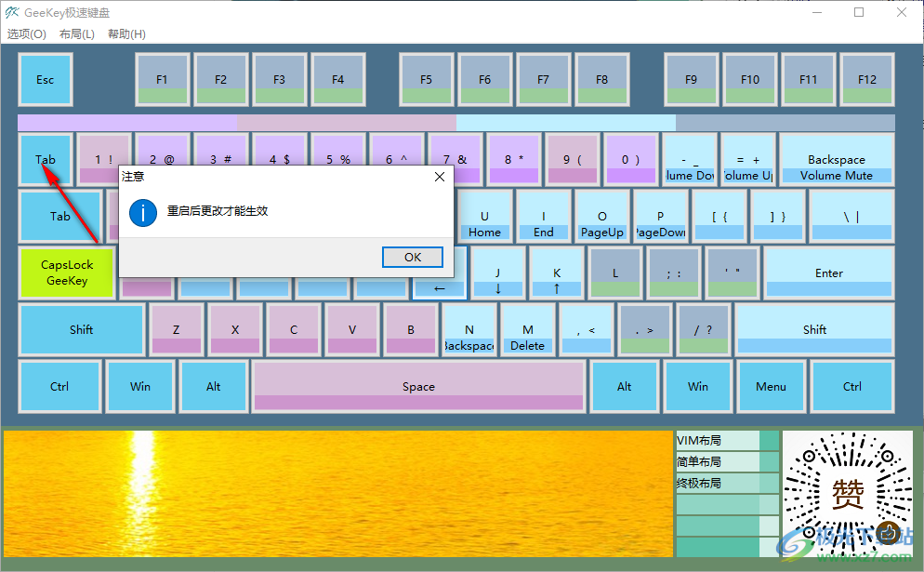This screenshot has height=572, width=924.
Task: Select the J key with down arrow
Action: pos(498,273)
